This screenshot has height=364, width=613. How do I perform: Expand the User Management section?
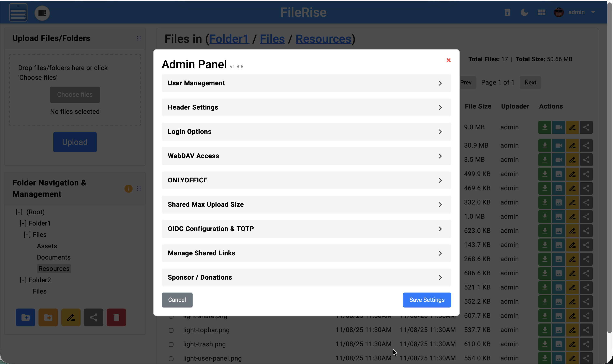click(306, 83)
